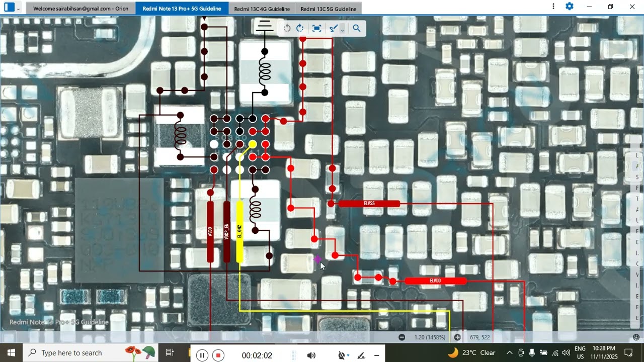Screen dimensions: 644x362
Task: Click the VDDP_EN net label
Action: pos(227,232)
